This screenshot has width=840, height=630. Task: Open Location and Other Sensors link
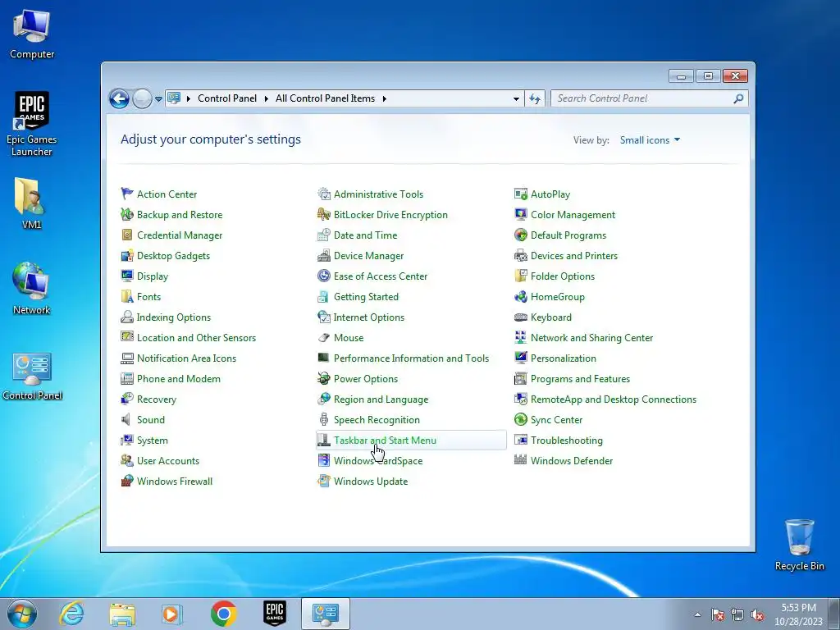pos(196,337)
